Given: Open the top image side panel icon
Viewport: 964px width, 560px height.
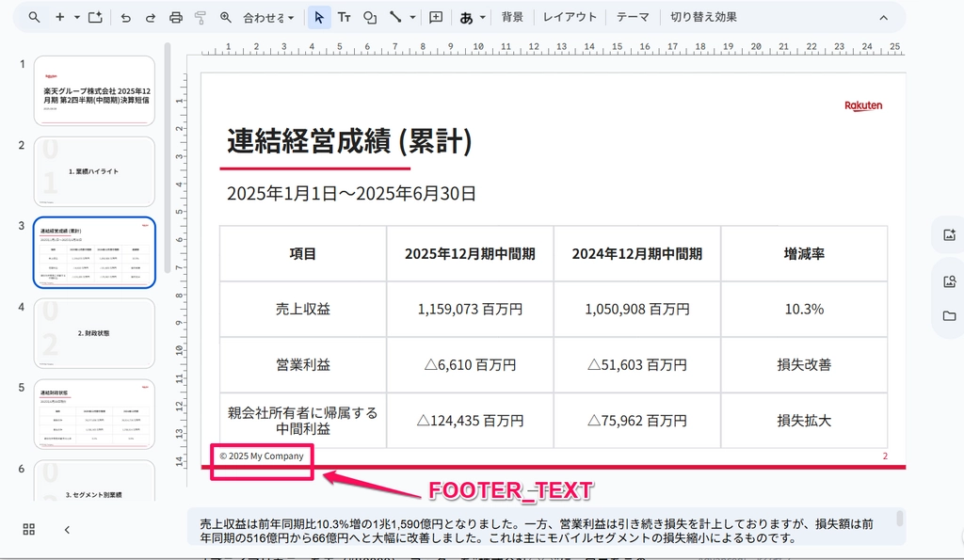Looking at the screenshot, I should point(949,234).
